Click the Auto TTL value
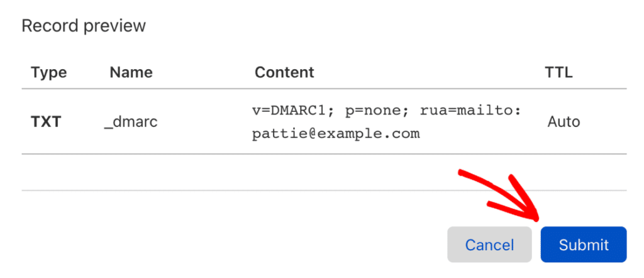 point(563,122)
